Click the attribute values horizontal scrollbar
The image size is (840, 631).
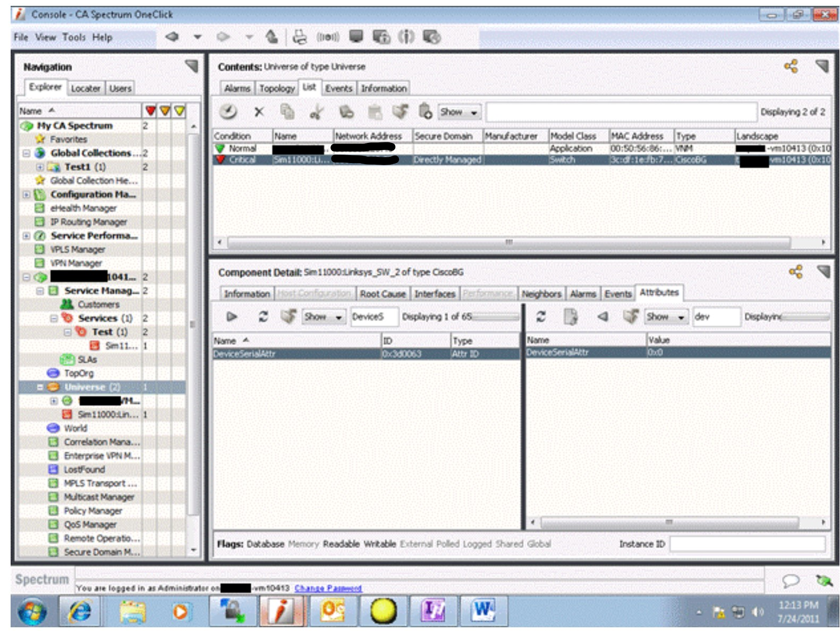pos(669,522)
